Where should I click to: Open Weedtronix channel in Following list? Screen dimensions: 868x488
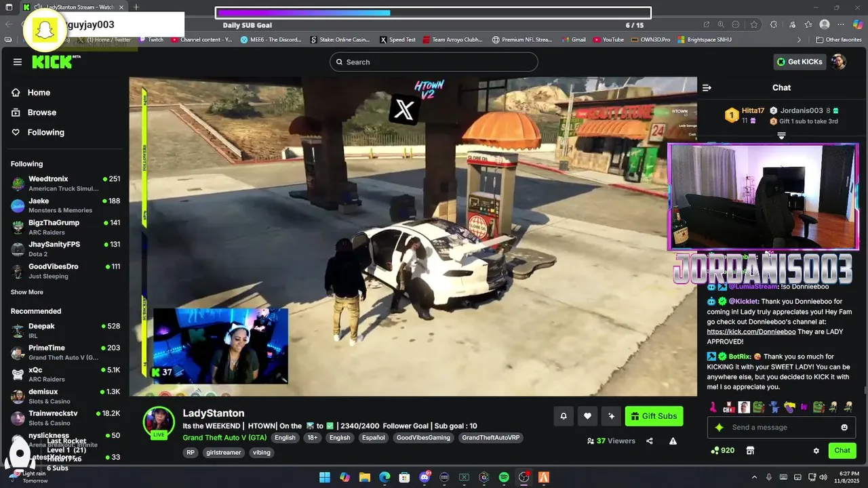65,183
